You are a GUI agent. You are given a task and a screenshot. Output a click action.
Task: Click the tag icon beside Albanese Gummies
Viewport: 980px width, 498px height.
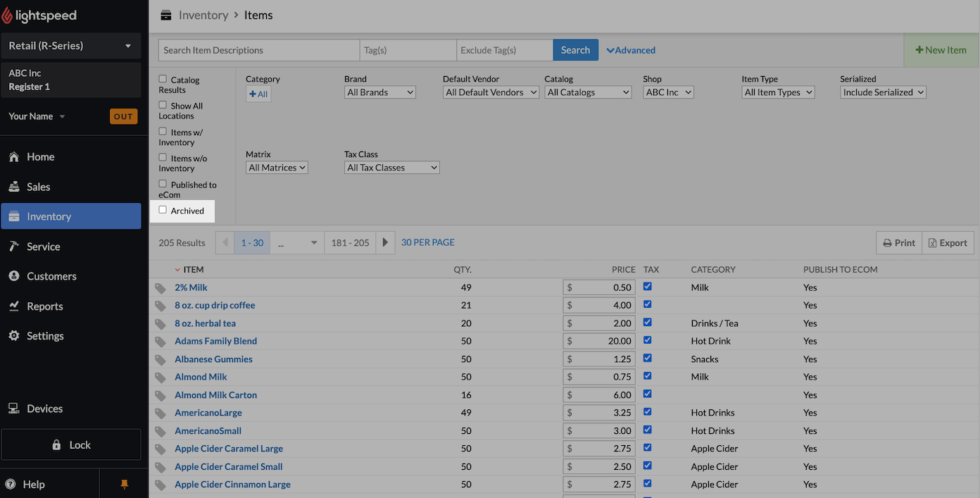click(x=161, y=360)
